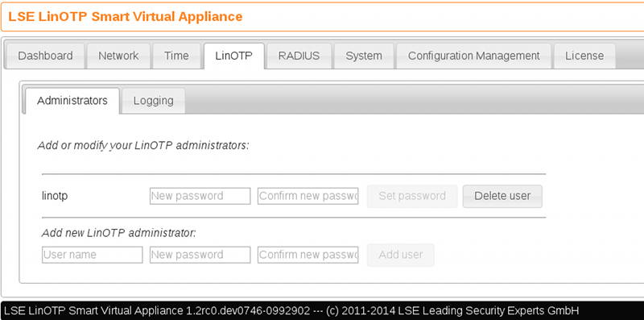Go to the RADIUS tab
Viewport: 644px width, 320px height.
pos(299,56)
